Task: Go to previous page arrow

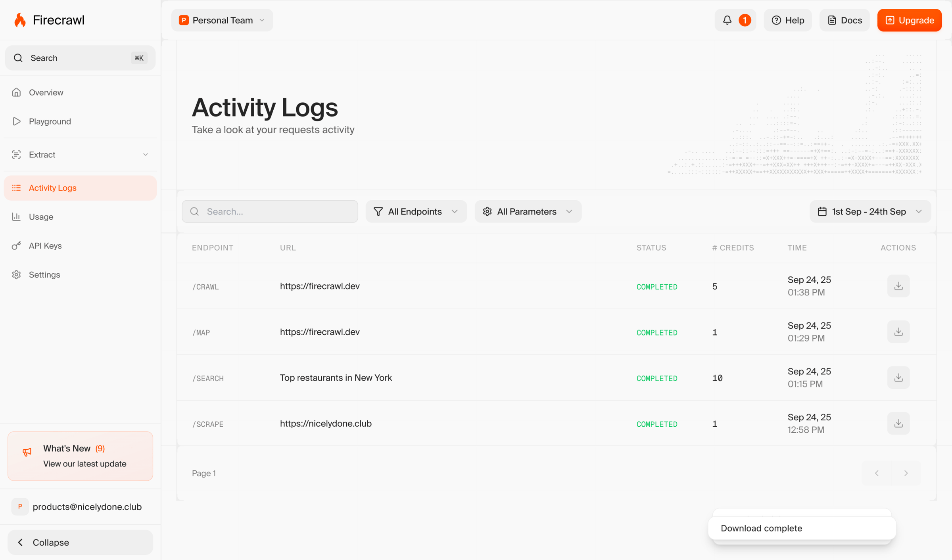Action: coord(877,473)
